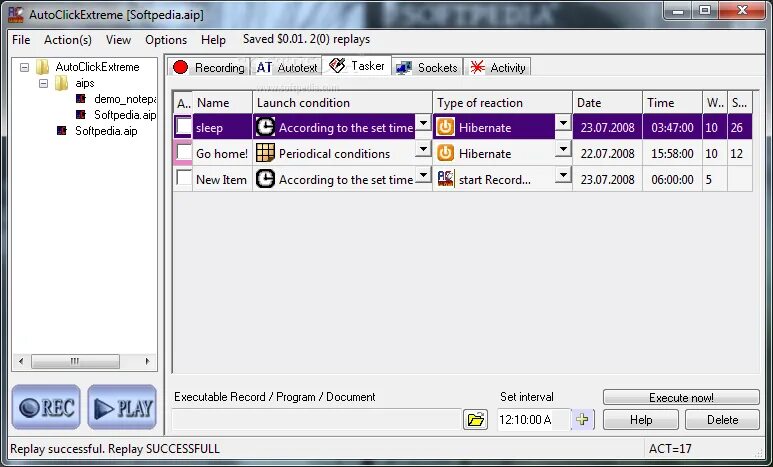
Task: Click the clock icon in the New Item row
Action: (265, 180)
